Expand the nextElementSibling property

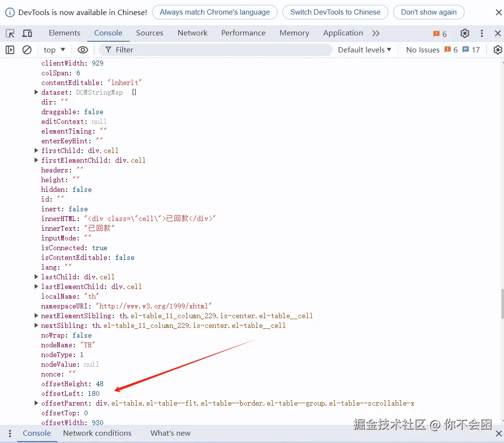(36, 315)
